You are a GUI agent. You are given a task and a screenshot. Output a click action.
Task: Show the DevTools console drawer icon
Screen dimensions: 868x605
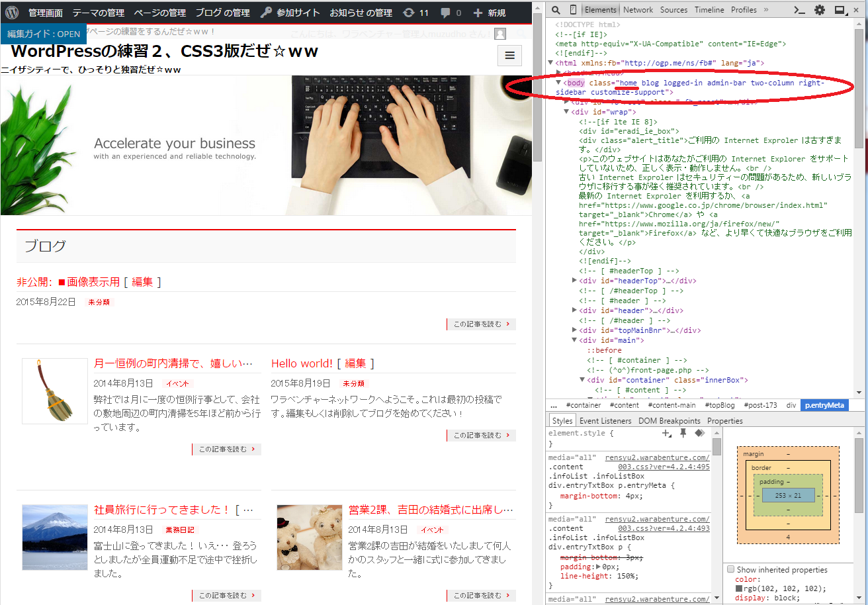pos(799,10)
